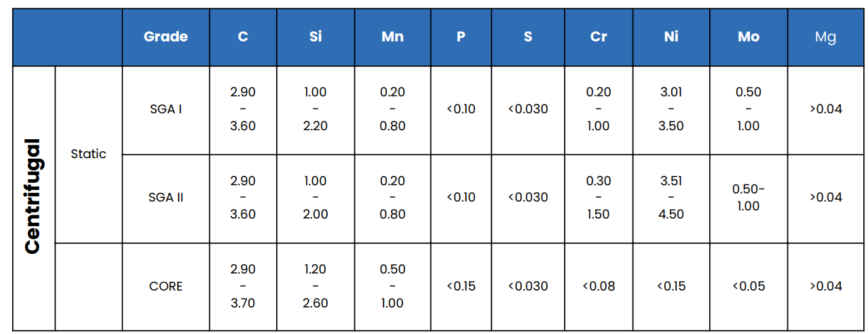Select the Static row label
Image resolution: width=868 pixels, height=334 pixels.
click(88, 154)
